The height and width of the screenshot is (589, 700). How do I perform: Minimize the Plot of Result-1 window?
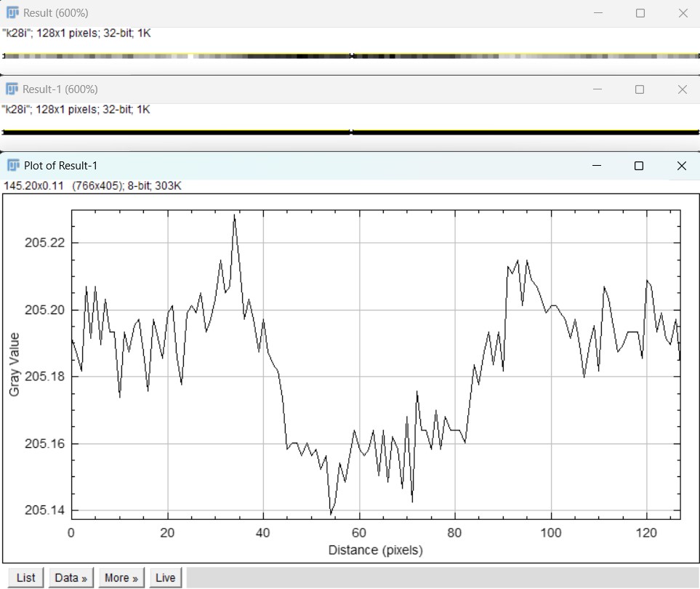pos(597,166)
